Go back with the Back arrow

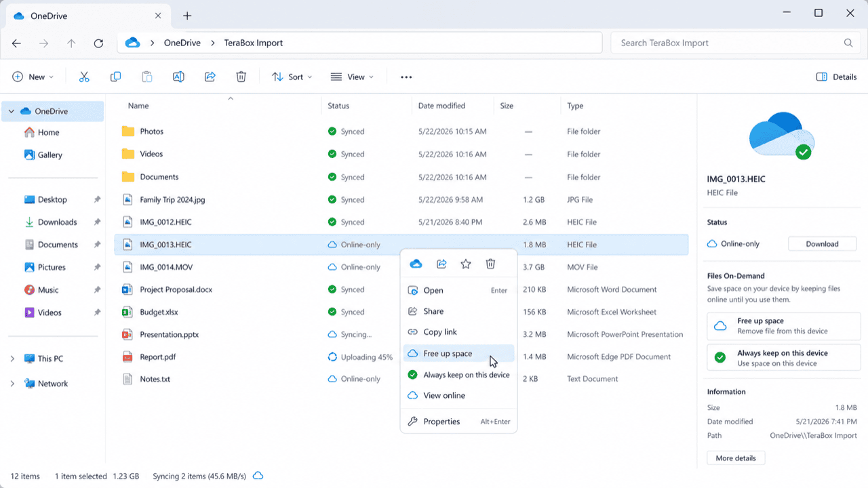[x=17, y=43]
